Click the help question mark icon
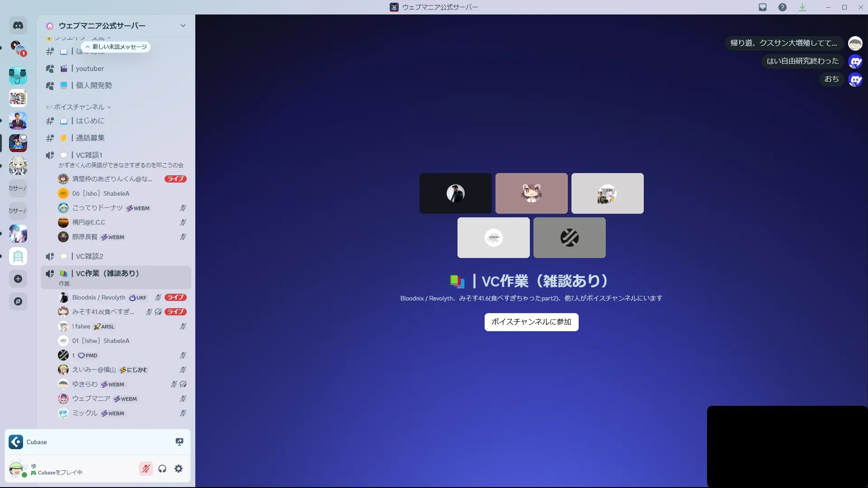Viewport: 868px width, 488px height. click(783, 7)
